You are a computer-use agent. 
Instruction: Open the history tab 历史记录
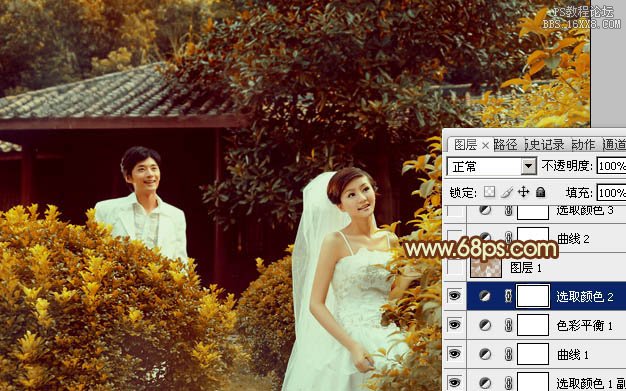pyautogui.click(x=544, y=145)
